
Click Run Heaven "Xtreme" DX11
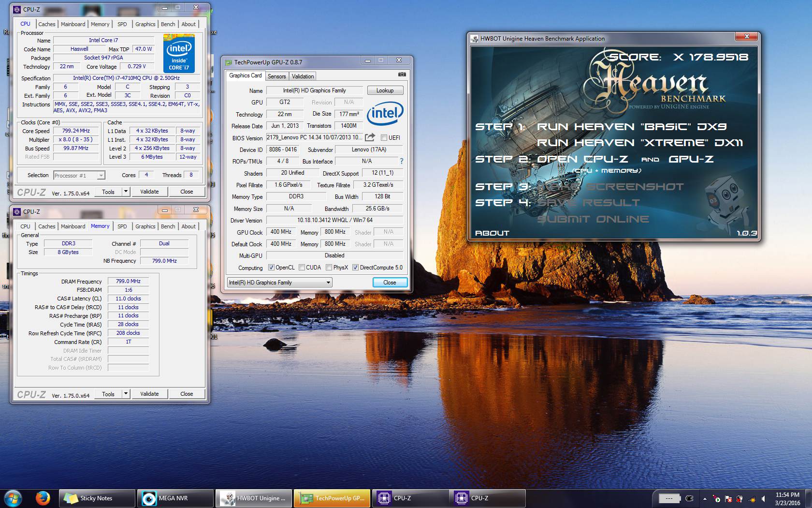(x=640, y=143)
